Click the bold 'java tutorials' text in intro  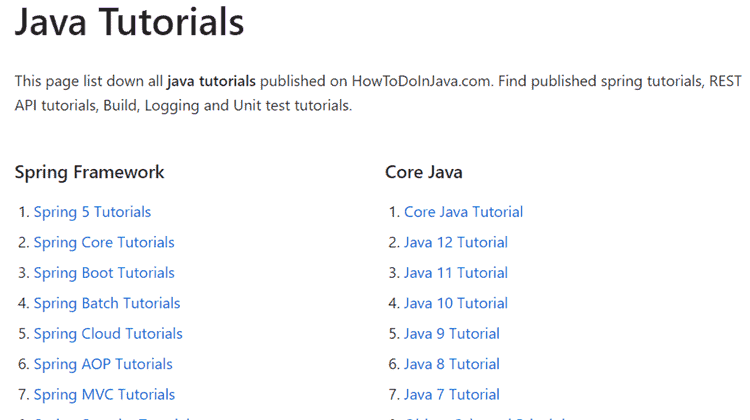pos(211,81)
